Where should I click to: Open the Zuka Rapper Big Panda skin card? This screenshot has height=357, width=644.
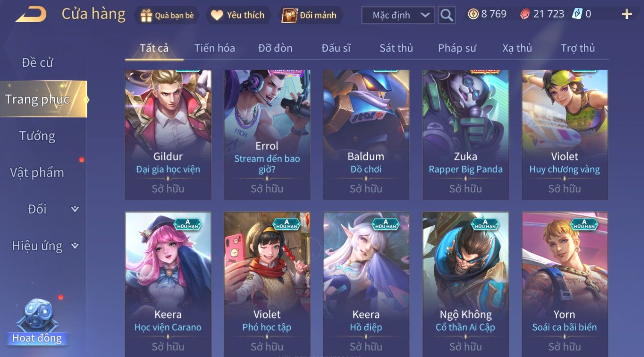465,135
